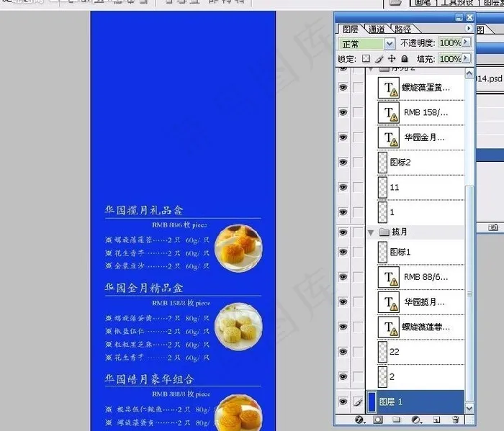Toggle visibility of the 揽月 group
This screenshot has width=504, height=431.
click(x=343, y=232)
